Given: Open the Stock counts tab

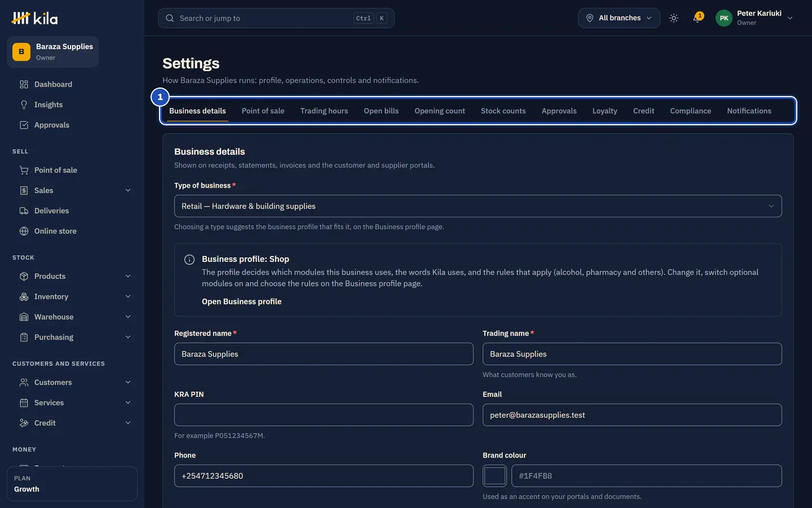Looking at the screenshot, I should coord(503,111).
